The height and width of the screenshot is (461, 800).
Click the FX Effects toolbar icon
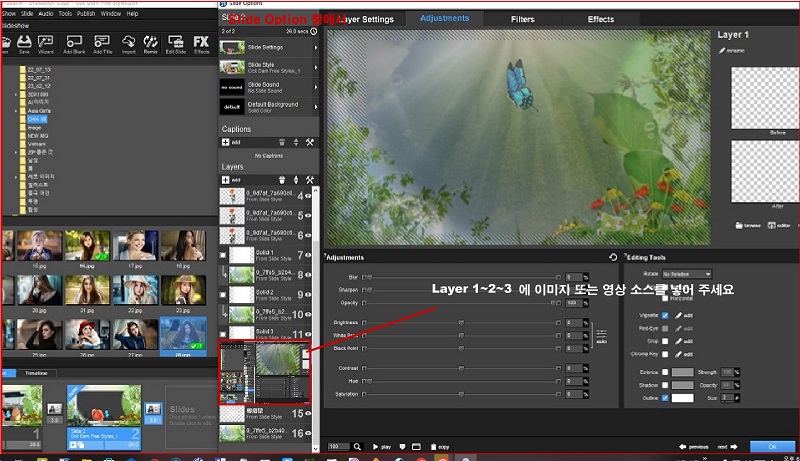tap(201, 42)
